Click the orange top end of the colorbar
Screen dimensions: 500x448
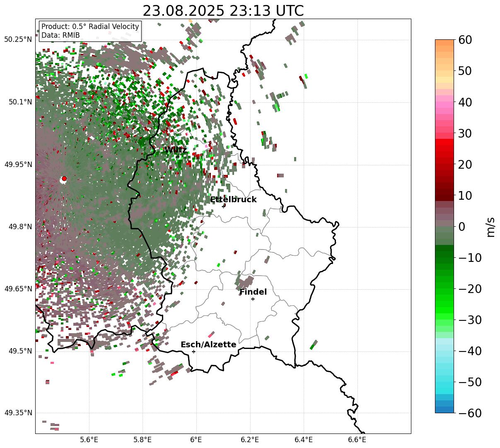444,43
